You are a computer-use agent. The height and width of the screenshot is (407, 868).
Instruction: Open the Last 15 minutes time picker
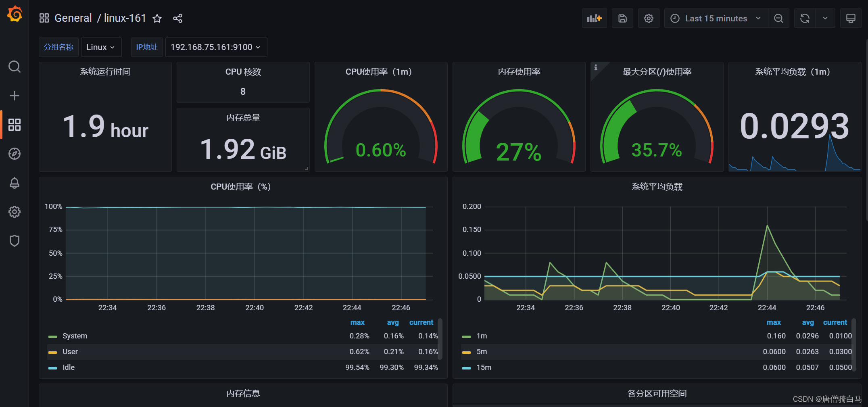(716, 19)
